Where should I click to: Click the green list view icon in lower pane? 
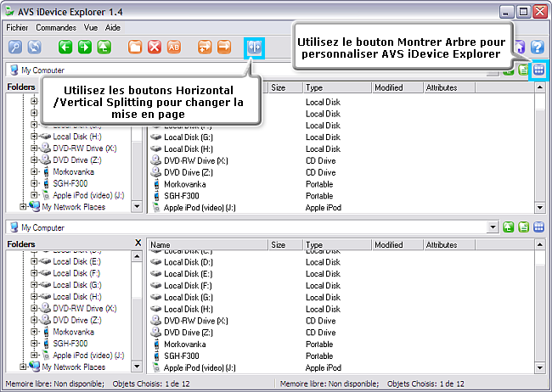[523, 227]
